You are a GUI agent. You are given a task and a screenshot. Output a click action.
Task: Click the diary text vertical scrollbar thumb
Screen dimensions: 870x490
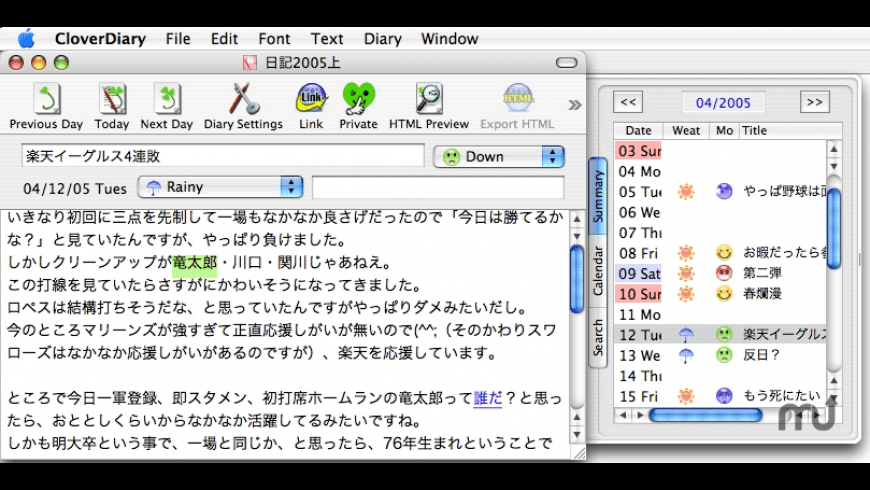pos(576,279)
